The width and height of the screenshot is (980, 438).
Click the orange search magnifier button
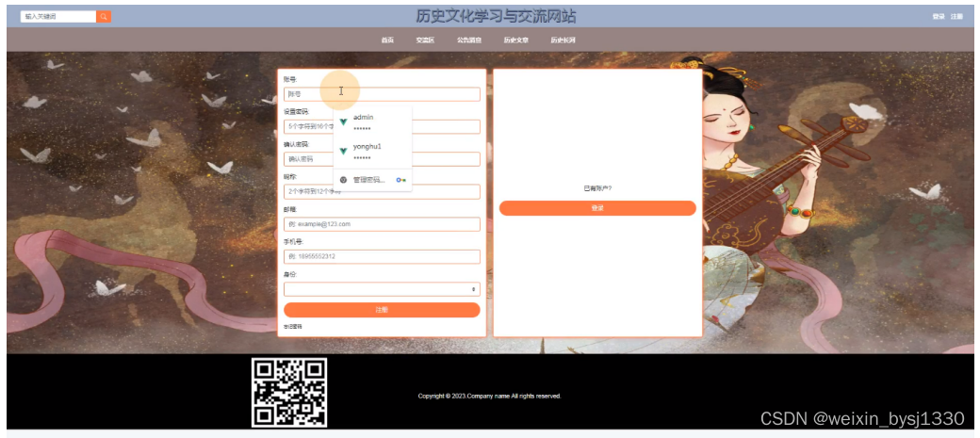pyautogui.click(x=103, y=17)
